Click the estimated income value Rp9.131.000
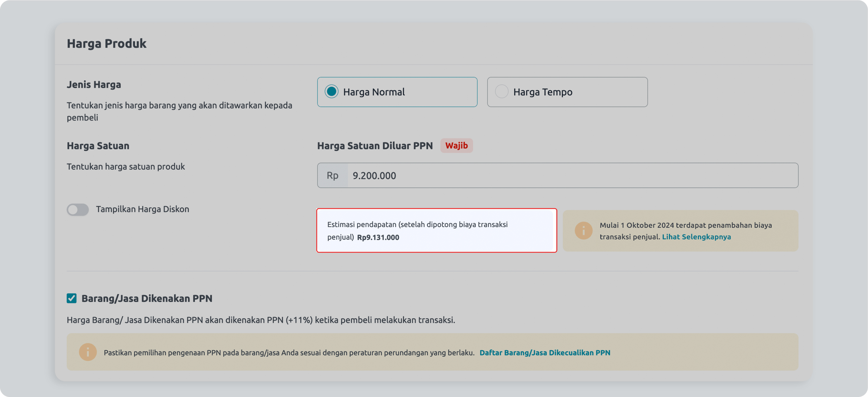Viewport: 868px width, 397px height. point(378,237)
